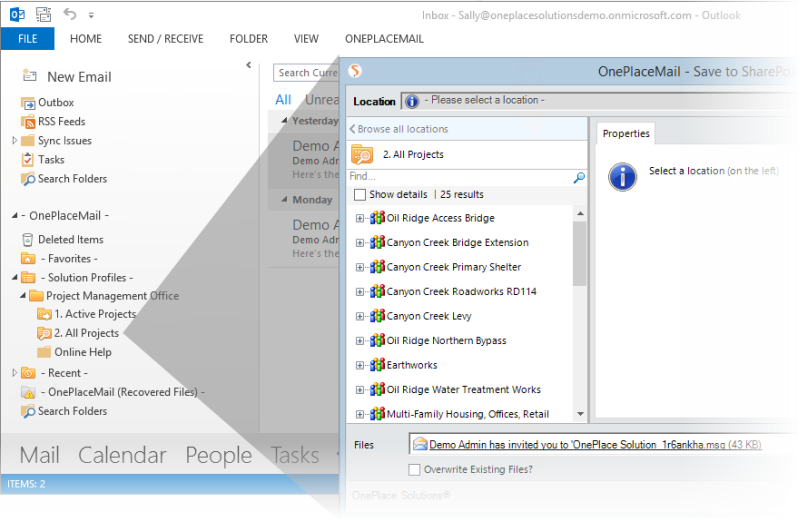Select Canyon Creek Primary Shelter site icon
Screen dimensions: 800x520
[x=377, y=266]
